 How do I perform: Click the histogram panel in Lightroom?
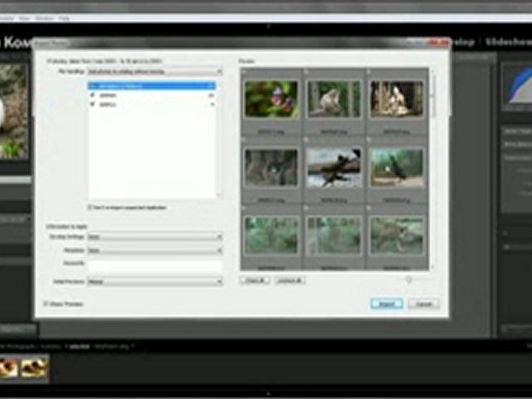click(x=516, y=88)
